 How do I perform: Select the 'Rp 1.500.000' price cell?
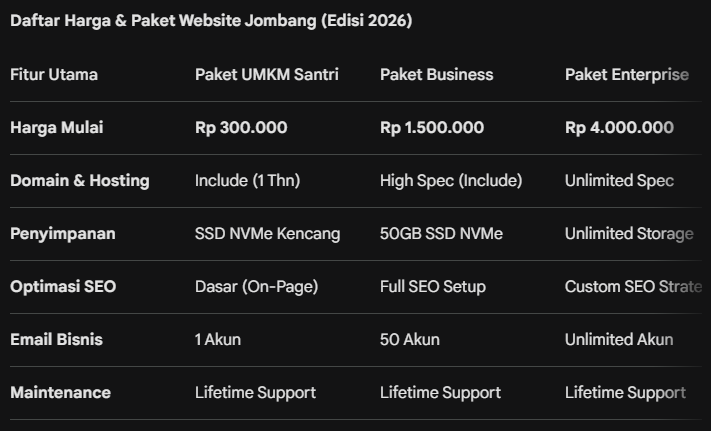[x=432, y=127]
